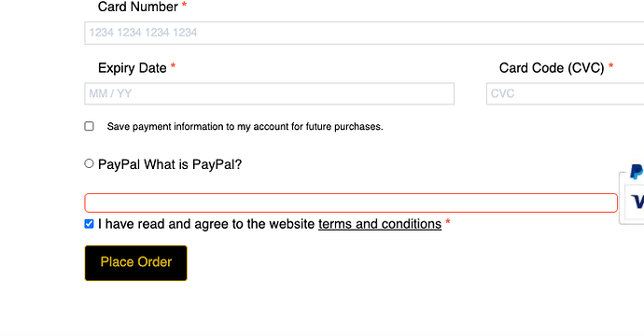This screenshot has height=336, width=644.
Task: Click the Card Code (CVC) label
Action: click(x=552, y=68)
